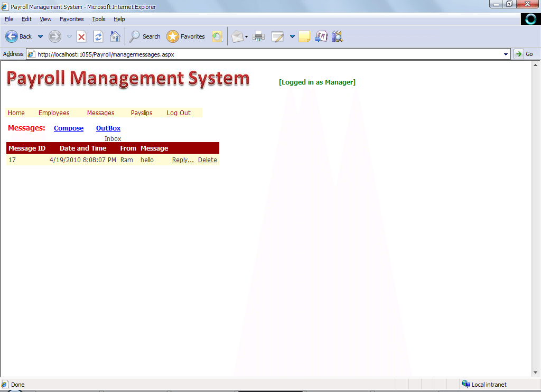Open the Payslips navigation item

[142, 113]
